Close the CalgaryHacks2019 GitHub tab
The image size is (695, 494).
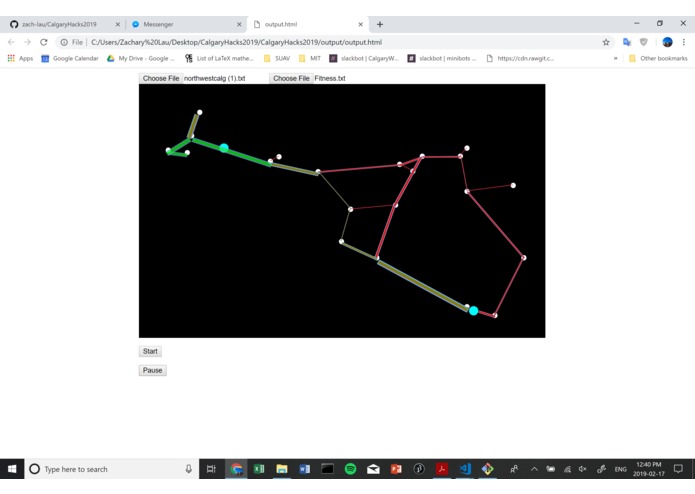tap(117, 24)
